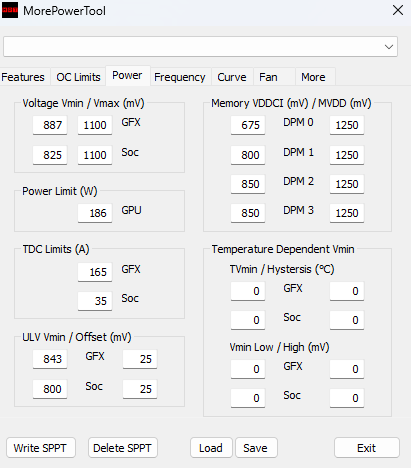Edit GFX Vmin voltage field 887
Screen dimensions: 411x468
[50, 125]
